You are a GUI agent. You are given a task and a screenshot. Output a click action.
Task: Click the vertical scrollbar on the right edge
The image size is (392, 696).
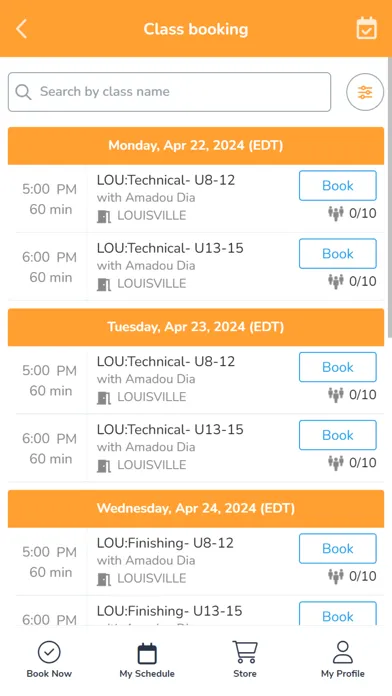click(x=390, y=198)
